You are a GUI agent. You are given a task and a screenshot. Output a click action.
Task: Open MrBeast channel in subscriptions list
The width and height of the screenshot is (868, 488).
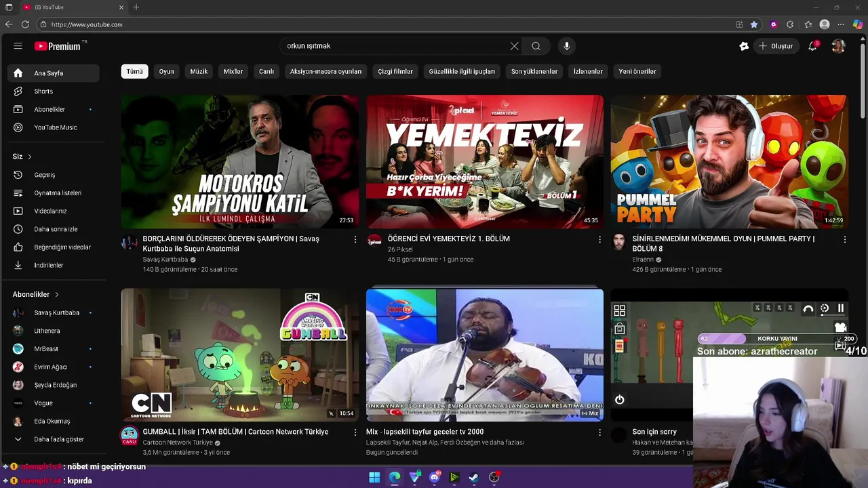(54, 349)
